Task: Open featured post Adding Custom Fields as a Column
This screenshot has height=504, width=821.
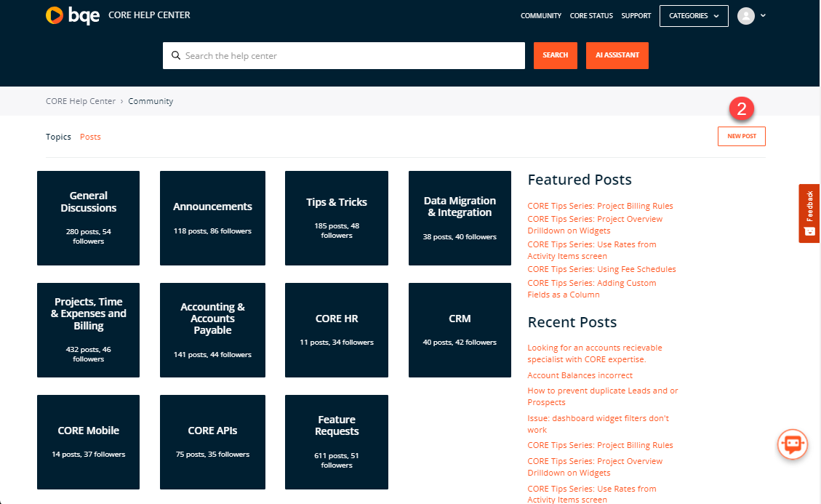Action: tap(592, 289)
